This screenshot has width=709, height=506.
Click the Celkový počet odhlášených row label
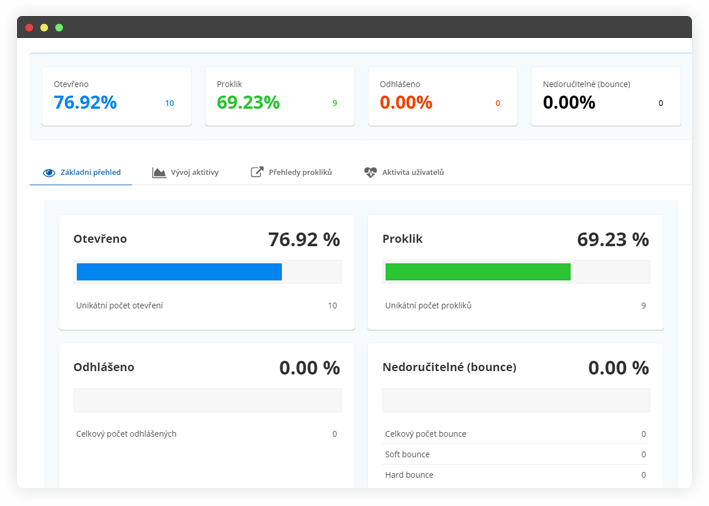(x=126, y=434)
